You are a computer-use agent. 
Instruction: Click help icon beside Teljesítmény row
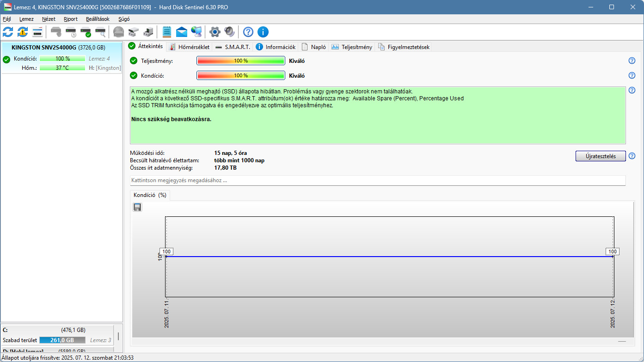click(x=632, y=61)
